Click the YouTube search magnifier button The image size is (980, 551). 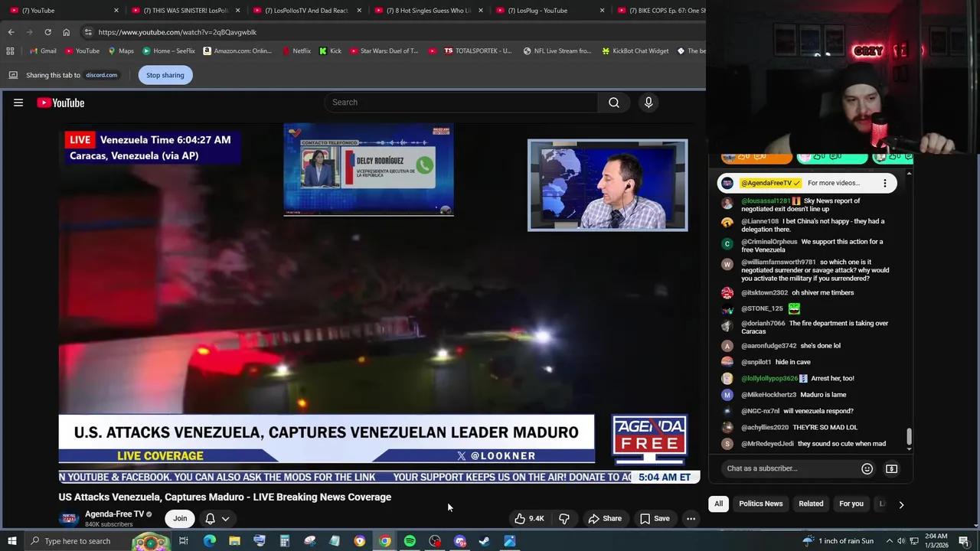[x=614, y=103]
